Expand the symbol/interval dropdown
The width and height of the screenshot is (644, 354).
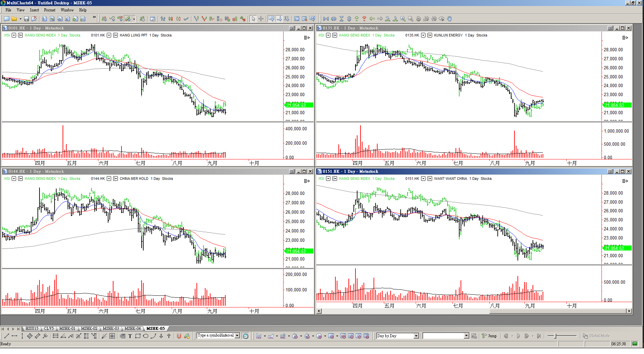tap(237, 336)
